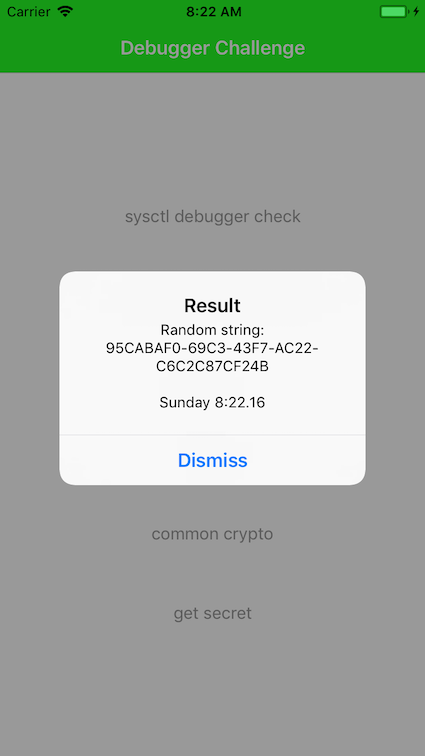Click the word Challenge in header

click(260, 48)
